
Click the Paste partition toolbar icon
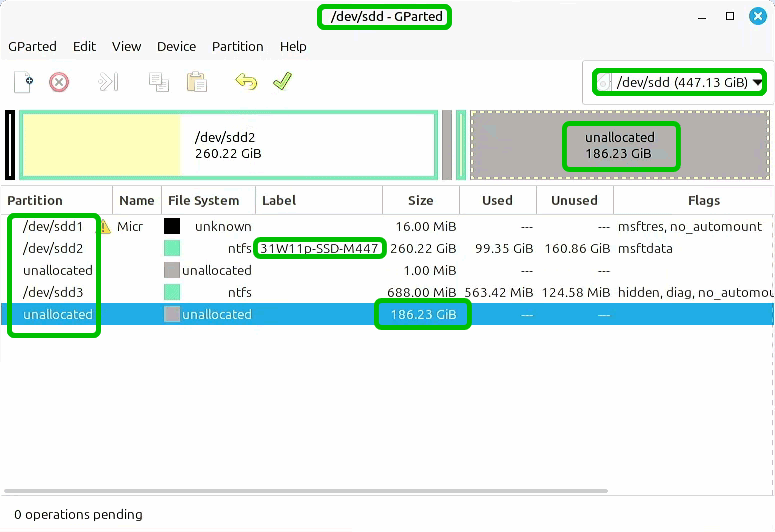pos(197,82)
